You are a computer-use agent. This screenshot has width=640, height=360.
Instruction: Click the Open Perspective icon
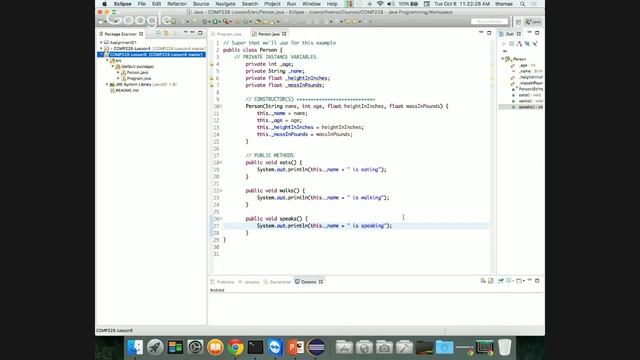(518, 22)
